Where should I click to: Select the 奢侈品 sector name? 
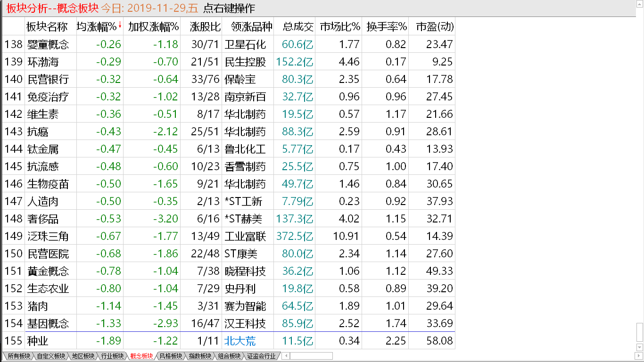(x=43, y=219)
